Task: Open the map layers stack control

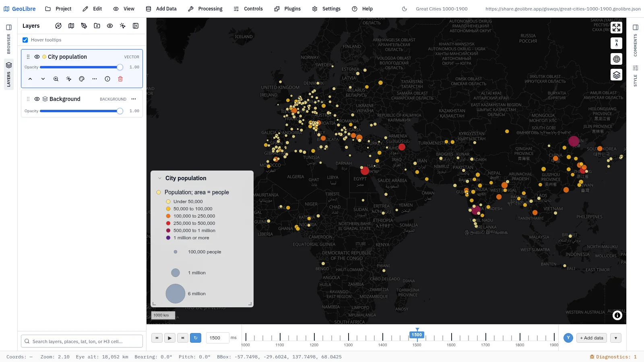Action: [616, 75]
